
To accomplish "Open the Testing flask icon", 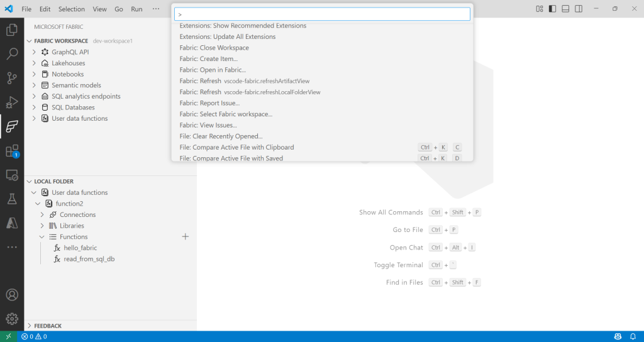I will click(x=11, y=199).
